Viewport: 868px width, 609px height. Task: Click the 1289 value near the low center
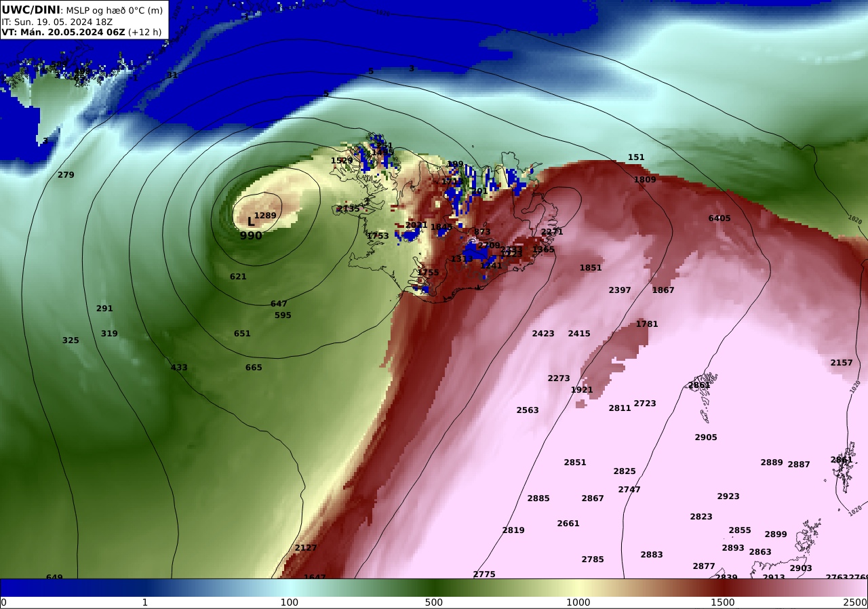click(x=265, y=216)
